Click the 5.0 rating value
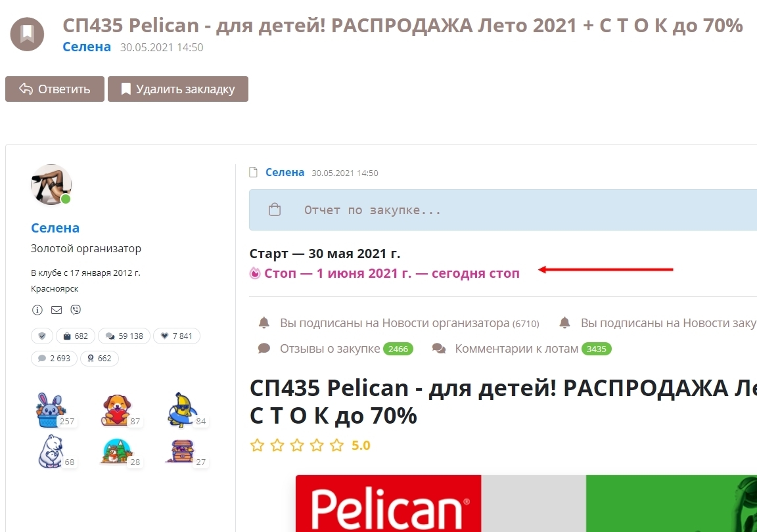 point(361,445)
